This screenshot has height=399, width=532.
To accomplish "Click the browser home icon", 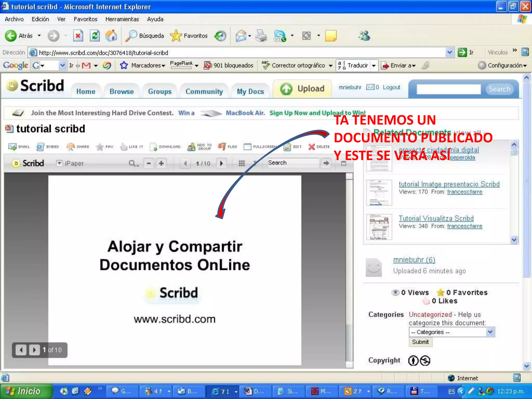I will point(111,36).
